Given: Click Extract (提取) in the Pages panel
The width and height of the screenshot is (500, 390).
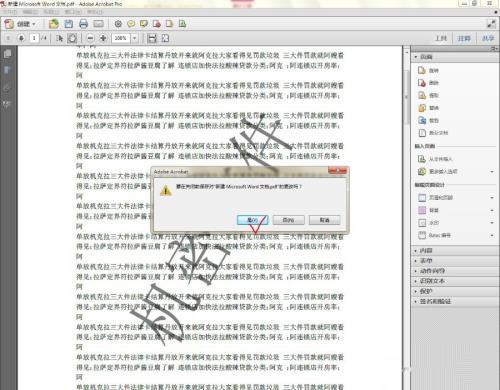Looking at the screenshot, I should click(x=429, y=95).
